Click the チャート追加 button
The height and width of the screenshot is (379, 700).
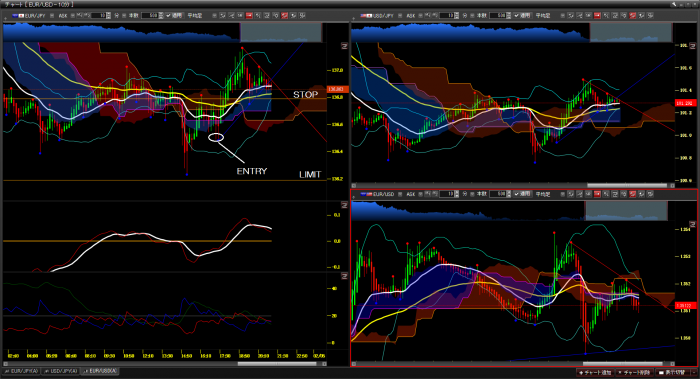[x=596, y=372]
